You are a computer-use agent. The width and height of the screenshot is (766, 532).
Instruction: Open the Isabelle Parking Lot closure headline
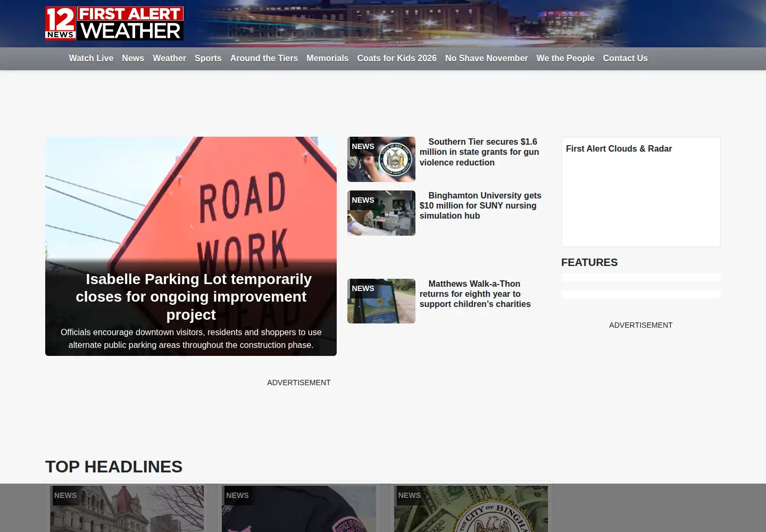(191, 296)
